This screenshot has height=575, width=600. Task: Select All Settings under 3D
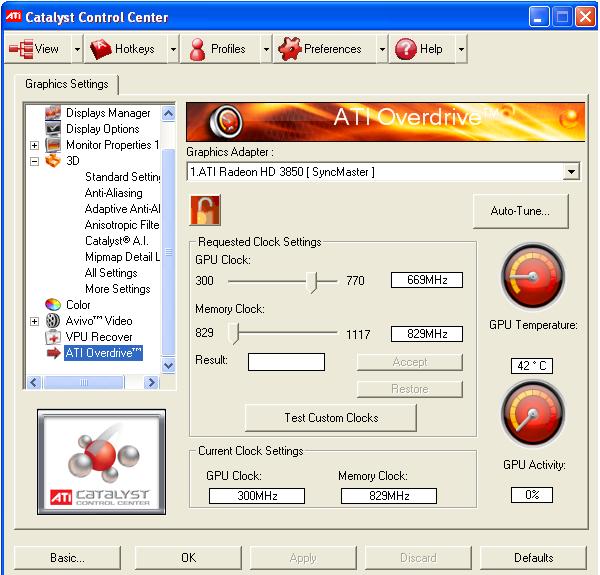111,273
